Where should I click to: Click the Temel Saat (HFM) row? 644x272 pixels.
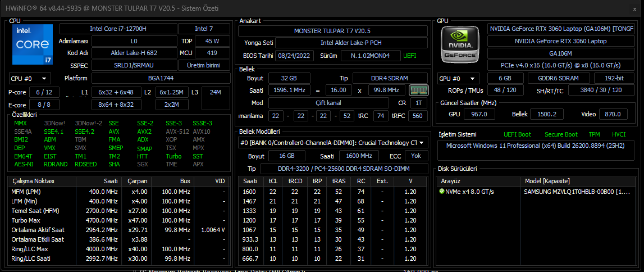click(118, 211)
